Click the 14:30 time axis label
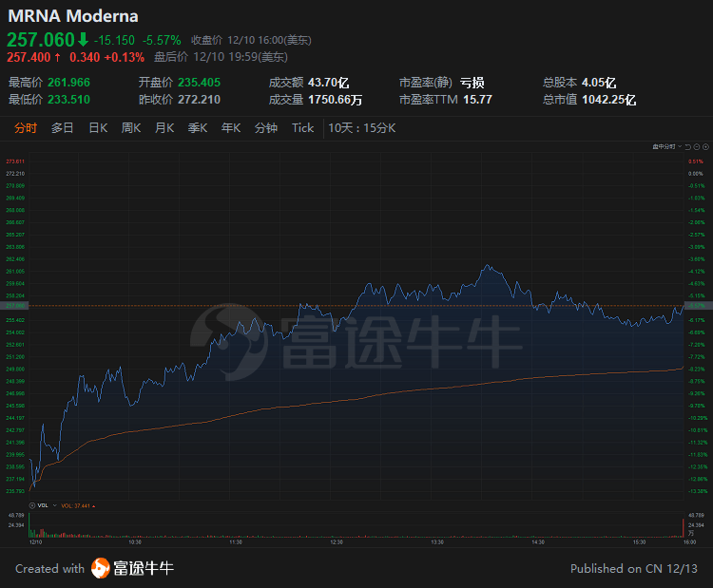 click(x=538, y=542)
